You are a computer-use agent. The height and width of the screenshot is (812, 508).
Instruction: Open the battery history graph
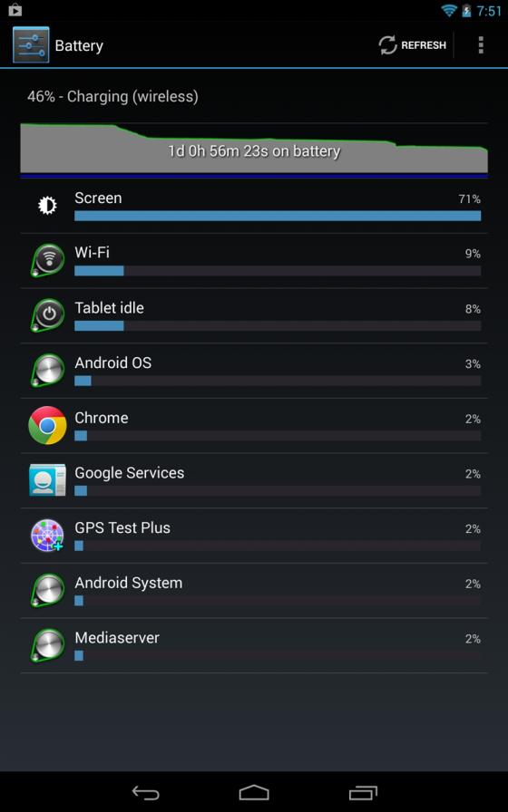click(x=254, y=150)
